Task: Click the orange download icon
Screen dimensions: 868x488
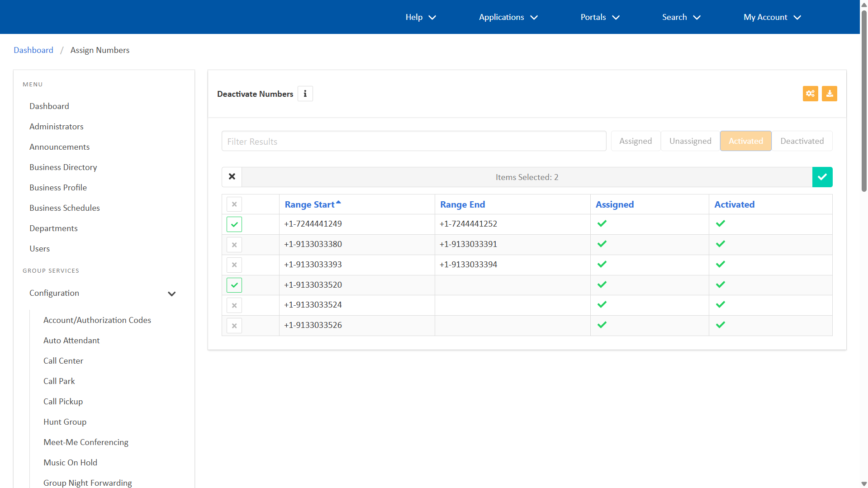Action: (x=829, y=94)
